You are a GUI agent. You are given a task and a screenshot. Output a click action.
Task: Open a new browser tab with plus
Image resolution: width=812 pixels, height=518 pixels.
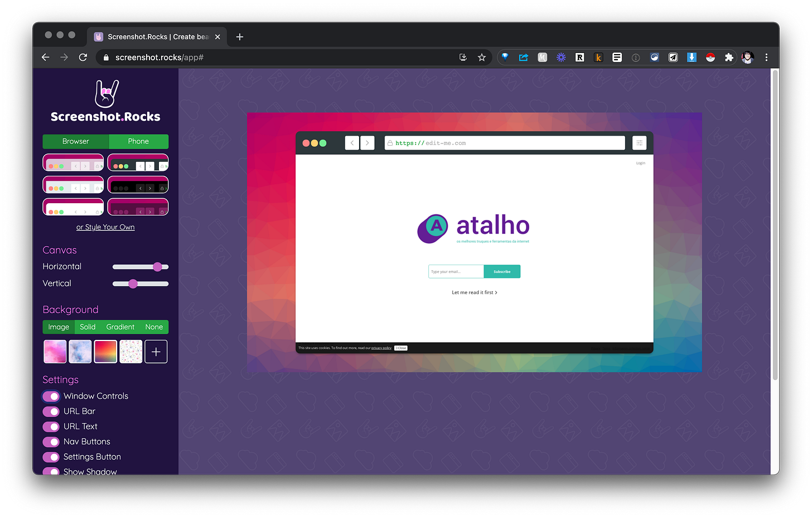pos(240,37)
